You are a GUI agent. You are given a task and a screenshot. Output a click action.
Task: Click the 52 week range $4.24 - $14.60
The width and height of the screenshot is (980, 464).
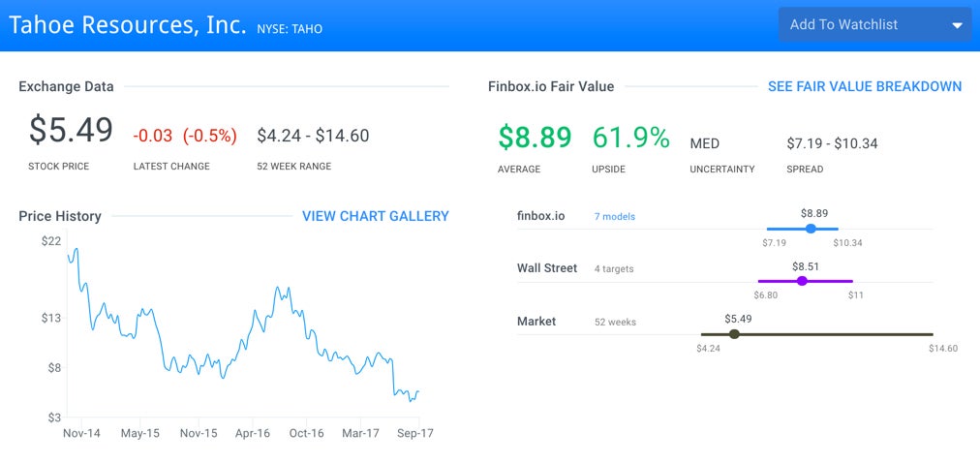pyautogui.click(x=313, y=136)
